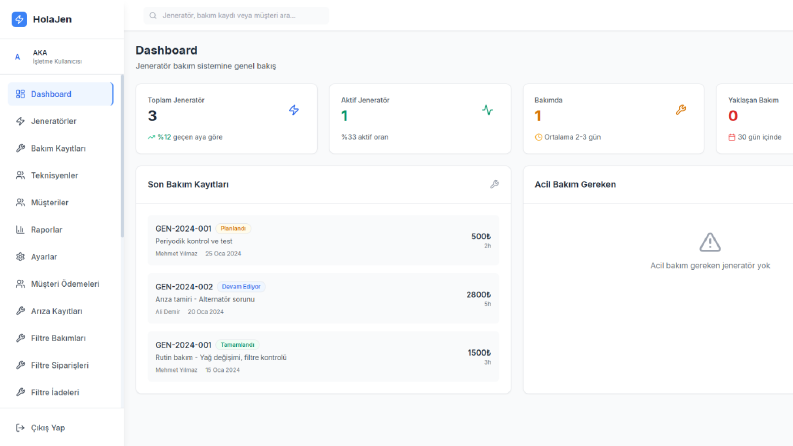This screenshot has height=446, width=793.
Task: Open Arıza Kayıtları link
Action: (x=60, y=311)
